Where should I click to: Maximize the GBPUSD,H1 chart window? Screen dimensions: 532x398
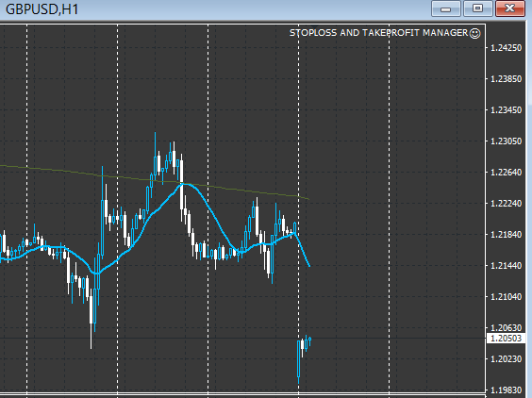[x=477, y=8]
